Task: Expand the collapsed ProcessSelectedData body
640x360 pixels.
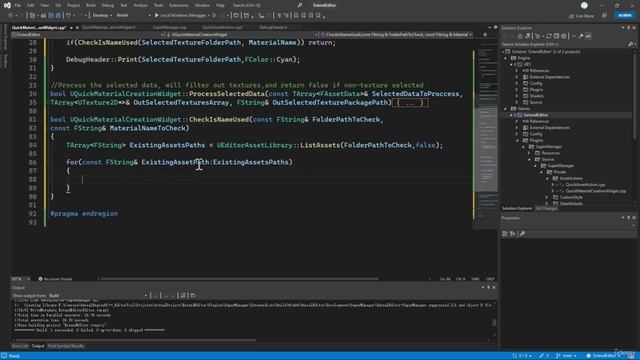Action: pos(410,102)
